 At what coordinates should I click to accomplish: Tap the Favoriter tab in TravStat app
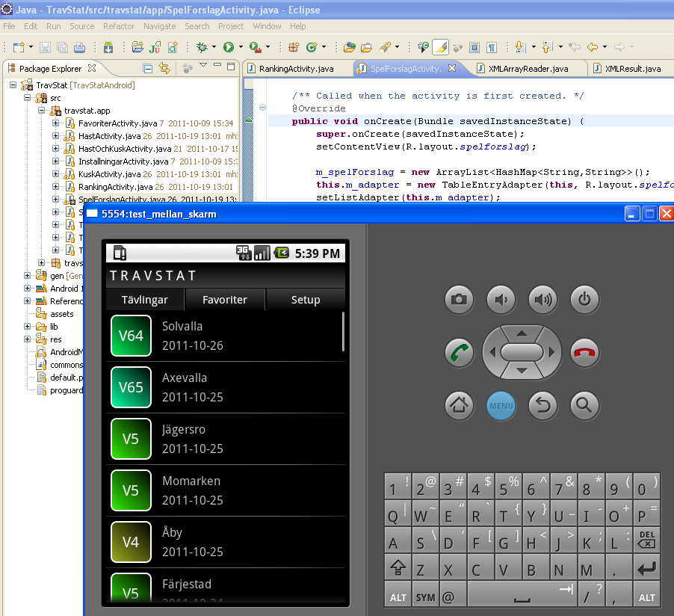tap(225, 300)
